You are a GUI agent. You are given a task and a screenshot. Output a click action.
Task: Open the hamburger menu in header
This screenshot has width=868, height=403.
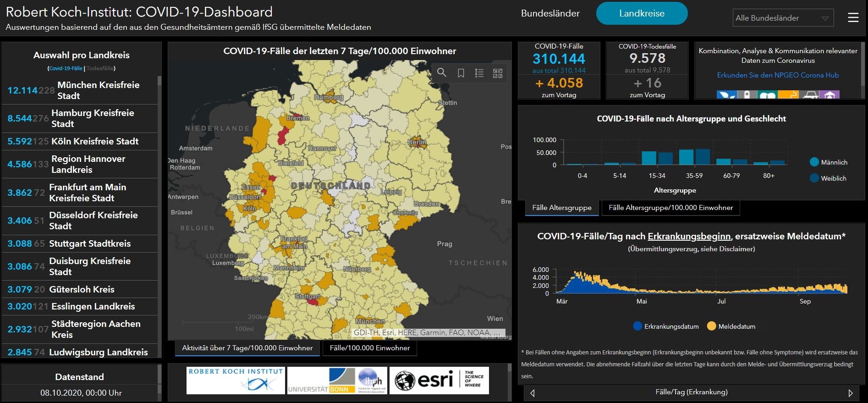(853, 18)
